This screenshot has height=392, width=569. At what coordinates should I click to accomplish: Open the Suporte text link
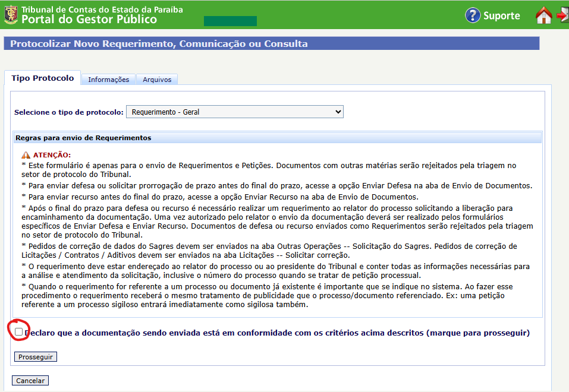(x=501, y=15)
